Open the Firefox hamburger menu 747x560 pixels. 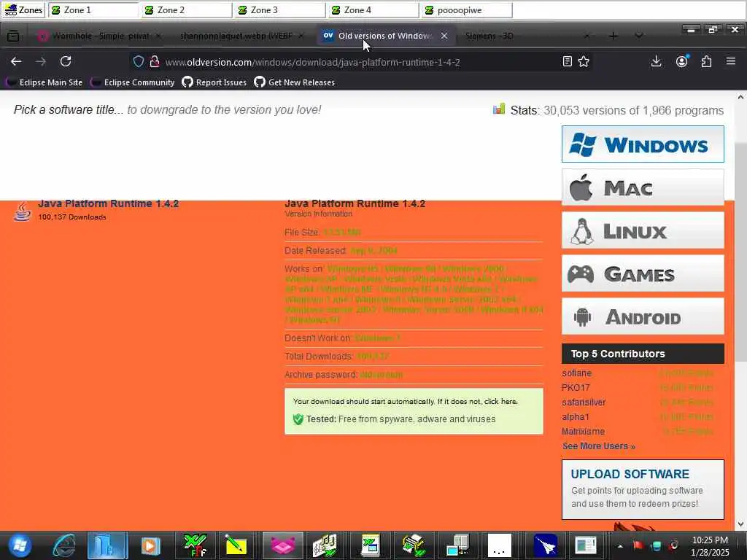(x=731, y=61)
